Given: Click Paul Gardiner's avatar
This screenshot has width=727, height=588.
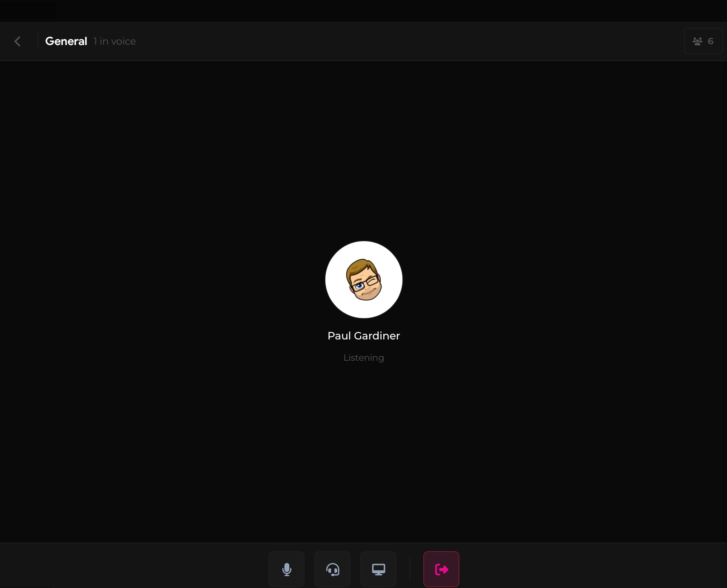Looking at the screenshot, I should 364,280.
